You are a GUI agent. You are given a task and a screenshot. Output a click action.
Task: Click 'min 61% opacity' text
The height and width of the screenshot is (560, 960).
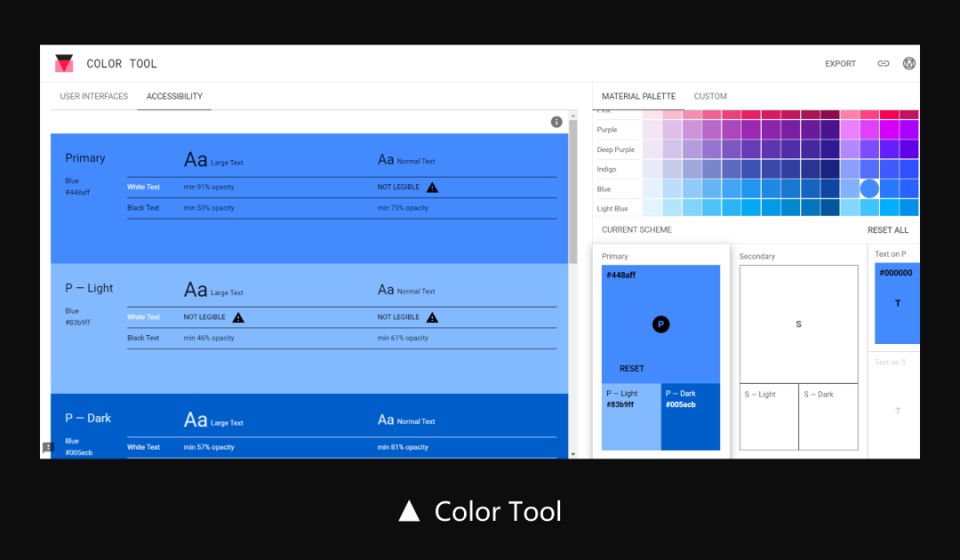(403, 338)
